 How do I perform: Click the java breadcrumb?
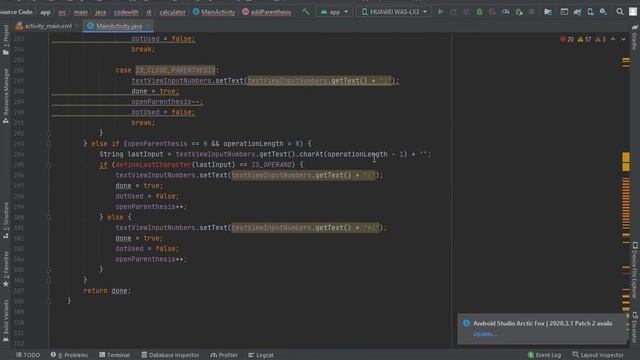[x=101, y=12]
